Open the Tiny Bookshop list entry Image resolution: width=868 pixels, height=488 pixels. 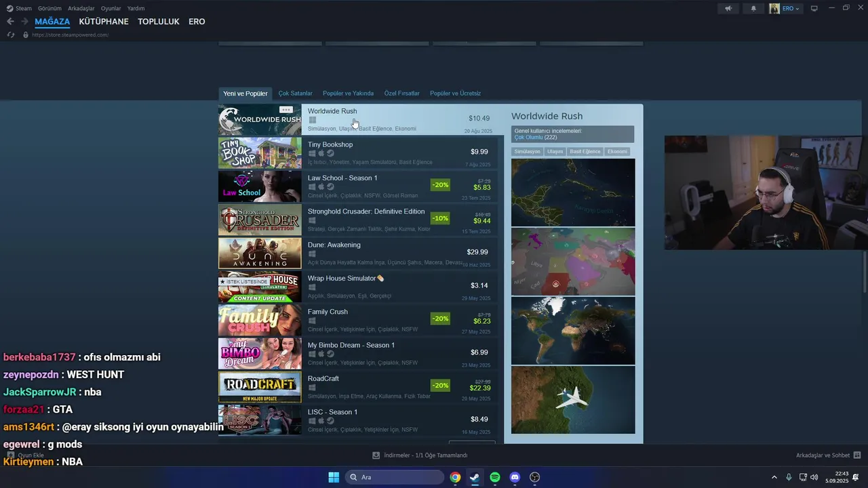(x=358, y=153)
